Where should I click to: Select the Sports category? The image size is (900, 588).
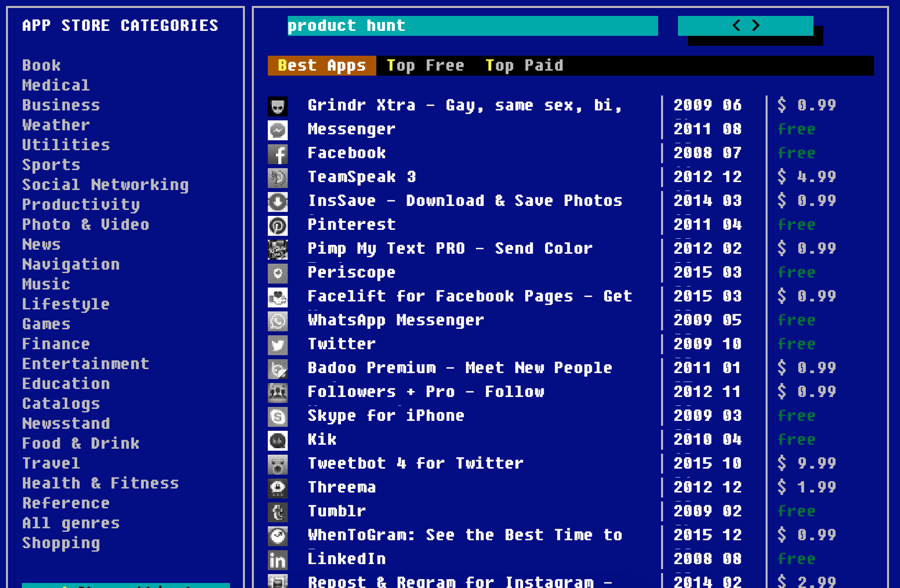pos(51,165)
